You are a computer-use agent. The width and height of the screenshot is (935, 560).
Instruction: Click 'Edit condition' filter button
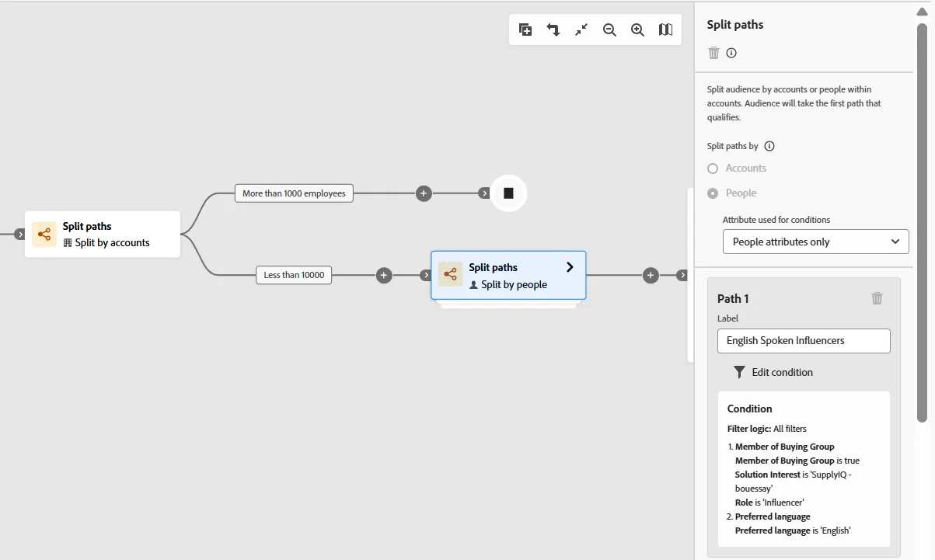[773, 372]
